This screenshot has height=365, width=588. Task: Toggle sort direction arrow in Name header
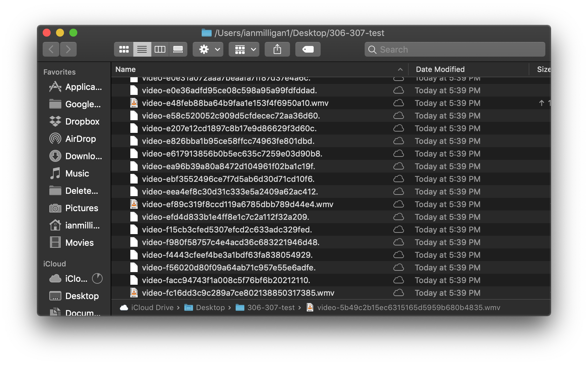pyautogui.click(x=400, y=69)
